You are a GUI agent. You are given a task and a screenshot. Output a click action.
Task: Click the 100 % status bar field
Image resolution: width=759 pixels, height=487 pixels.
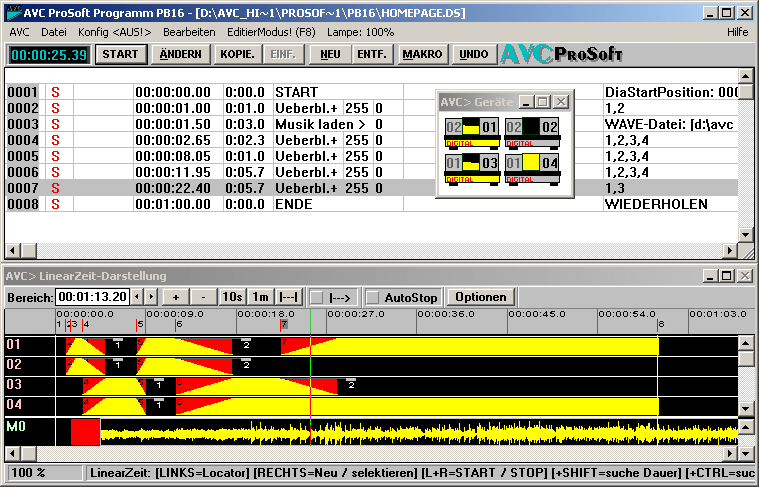point(46,473)
